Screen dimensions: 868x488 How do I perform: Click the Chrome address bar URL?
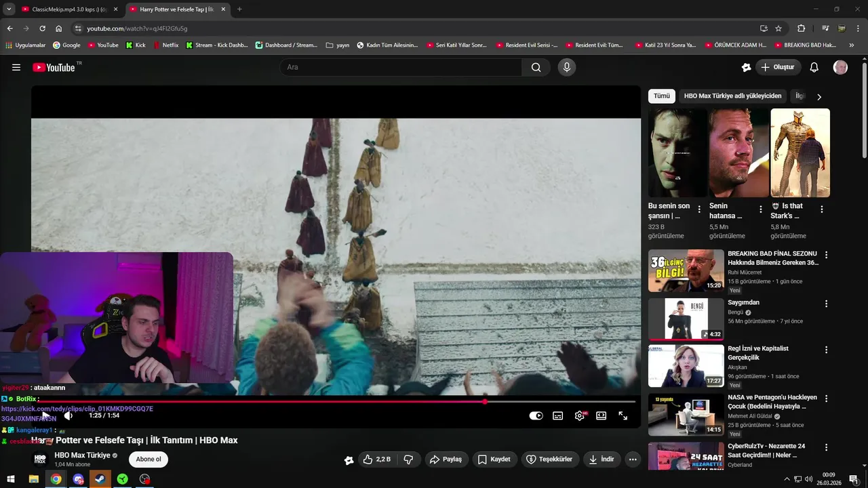pyautogui.click(x=137, y=28)
